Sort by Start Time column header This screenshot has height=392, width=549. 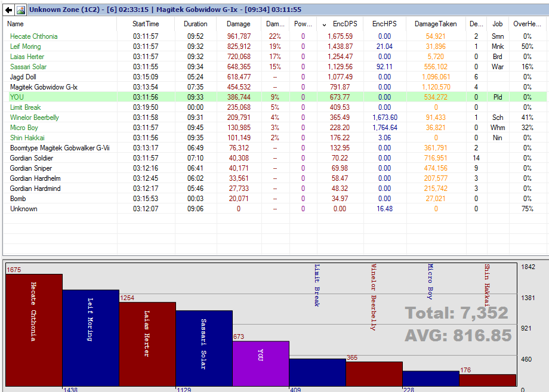point(146,24)
